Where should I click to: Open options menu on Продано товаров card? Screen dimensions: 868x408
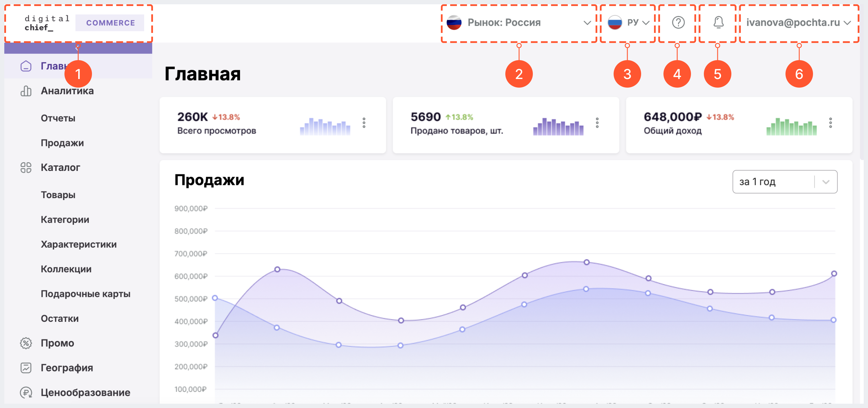[x=597, y=123]
